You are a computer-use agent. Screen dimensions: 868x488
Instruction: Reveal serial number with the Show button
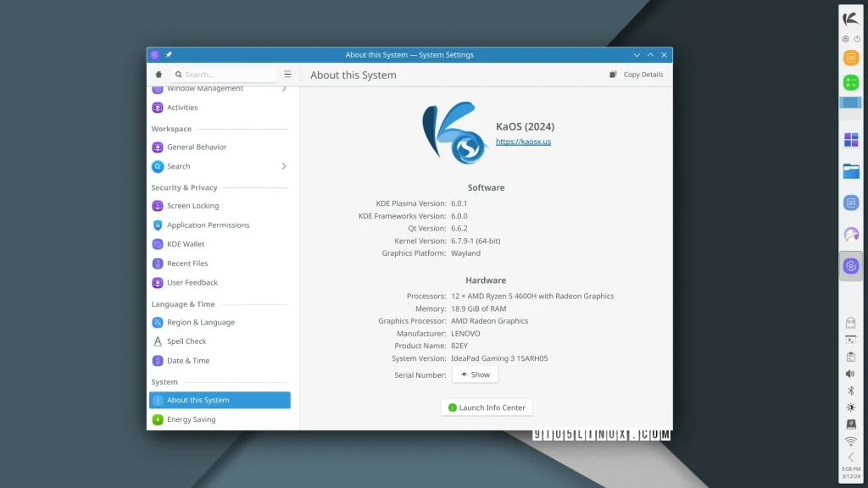[x=475, y=374]
